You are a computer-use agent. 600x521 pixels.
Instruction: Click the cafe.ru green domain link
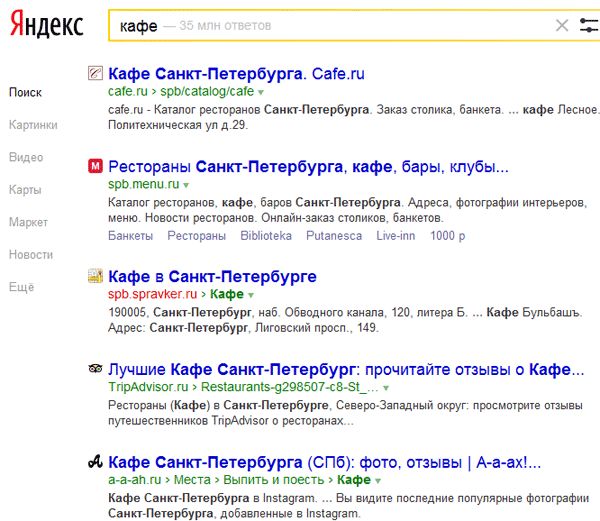coord(128,91)
